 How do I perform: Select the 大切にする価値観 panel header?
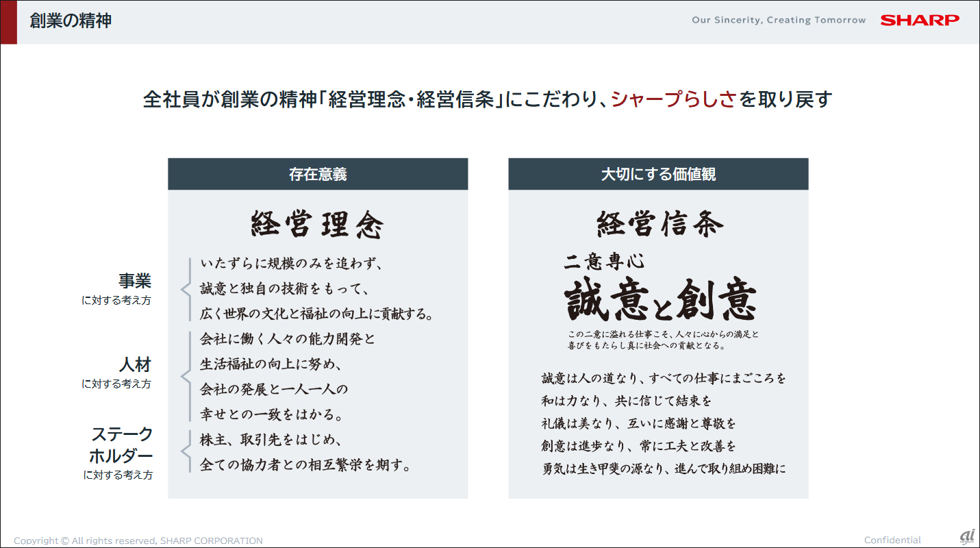[658, 174]
